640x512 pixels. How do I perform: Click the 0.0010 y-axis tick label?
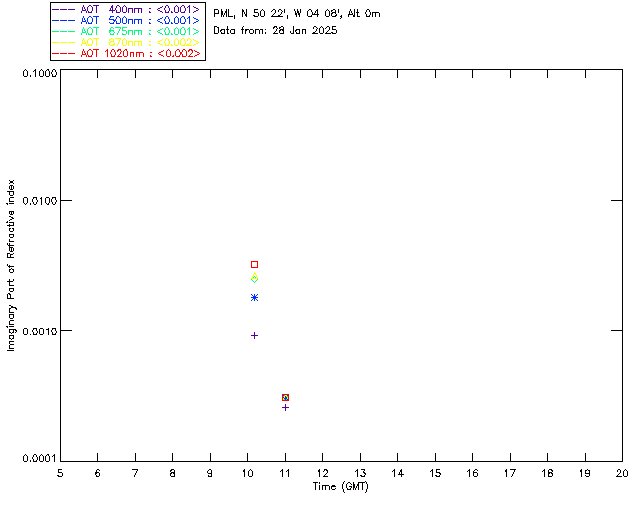[x=39, y=331]
